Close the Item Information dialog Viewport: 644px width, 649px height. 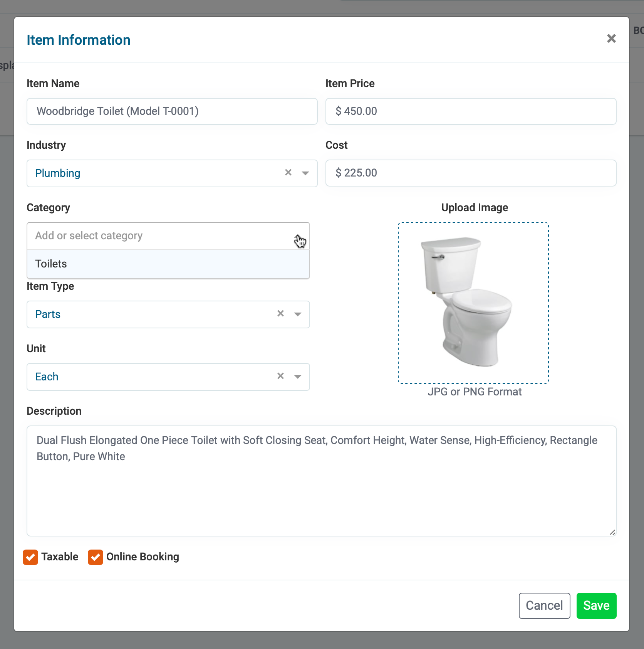click(x=611, y=39)
